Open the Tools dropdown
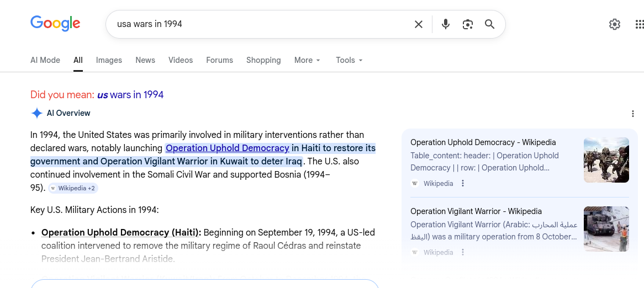This screenshot has width=644, height=288. 349,60
